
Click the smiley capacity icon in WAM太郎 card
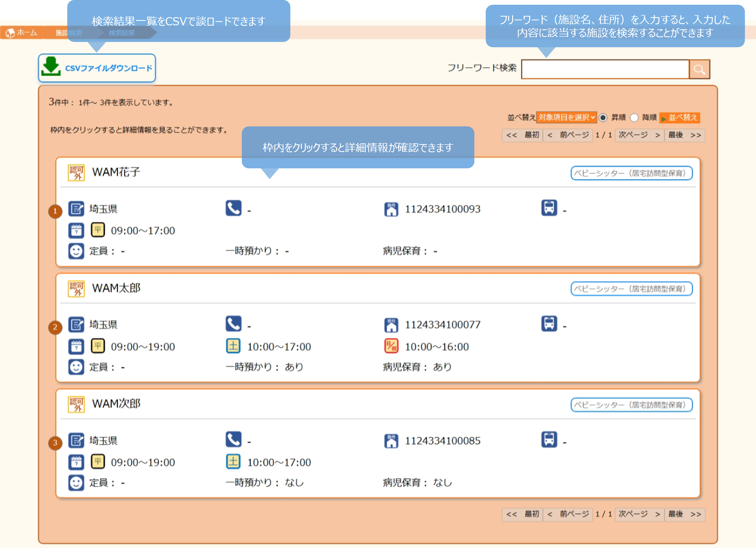click(x=76, y=367)
